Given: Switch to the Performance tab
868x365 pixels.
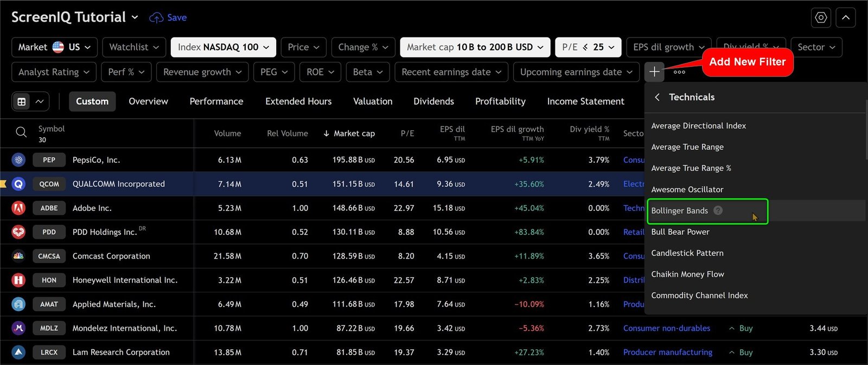Looking at the screenshot, I should tap(216, 101).
